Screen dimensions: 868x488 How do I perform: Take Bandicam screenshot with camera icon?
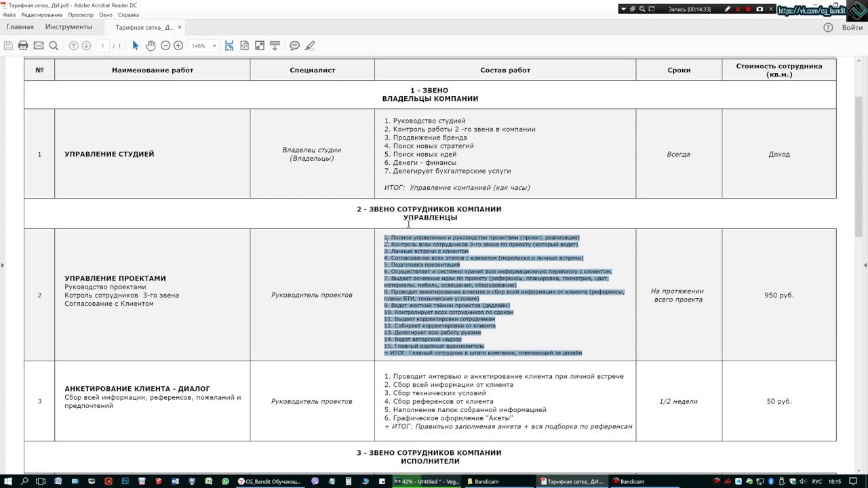[759, 9]
